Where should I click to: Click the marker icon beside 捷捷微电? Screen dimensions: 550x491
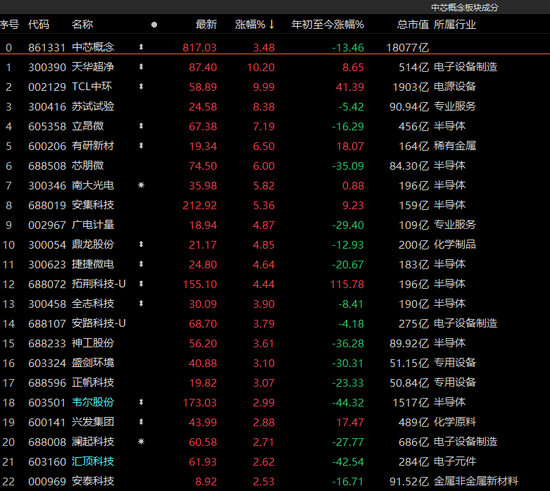coord(141,264)
